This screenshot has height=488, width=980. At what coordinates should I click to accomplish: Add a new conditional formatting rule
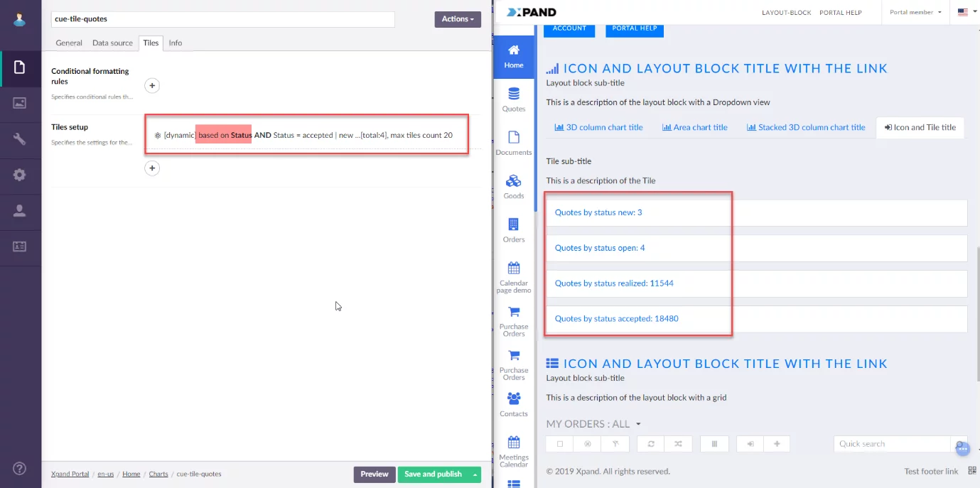[x=152, y=86]
